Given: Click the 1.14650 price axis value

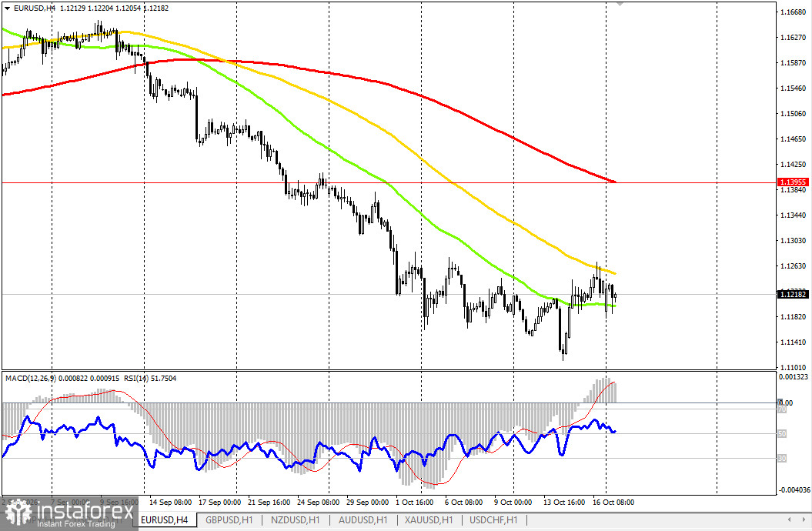Looking at the screenshot, I should click(x=793, y=139).
